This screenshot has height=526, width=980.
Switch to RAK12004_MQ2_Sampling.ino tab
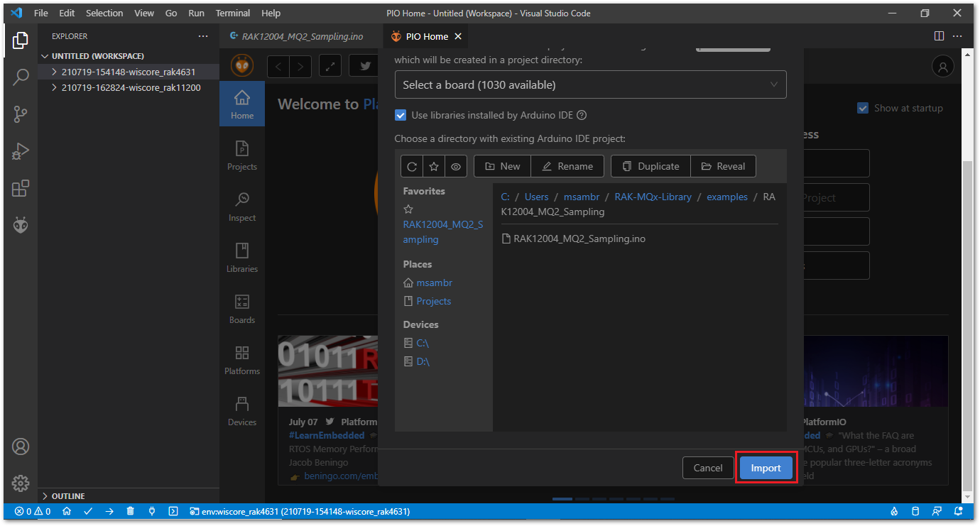point(301,36)
